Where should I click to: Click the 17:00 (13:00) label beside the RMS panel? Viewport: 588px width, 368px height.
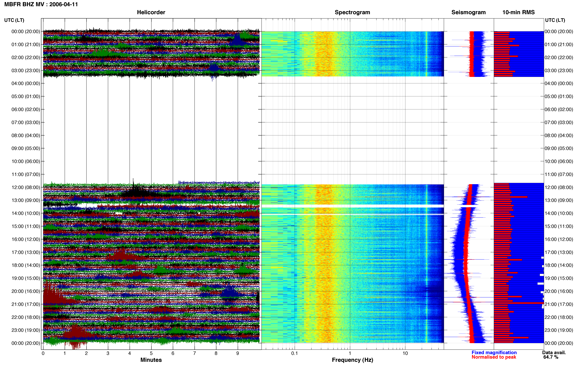(x=559, y=252)
